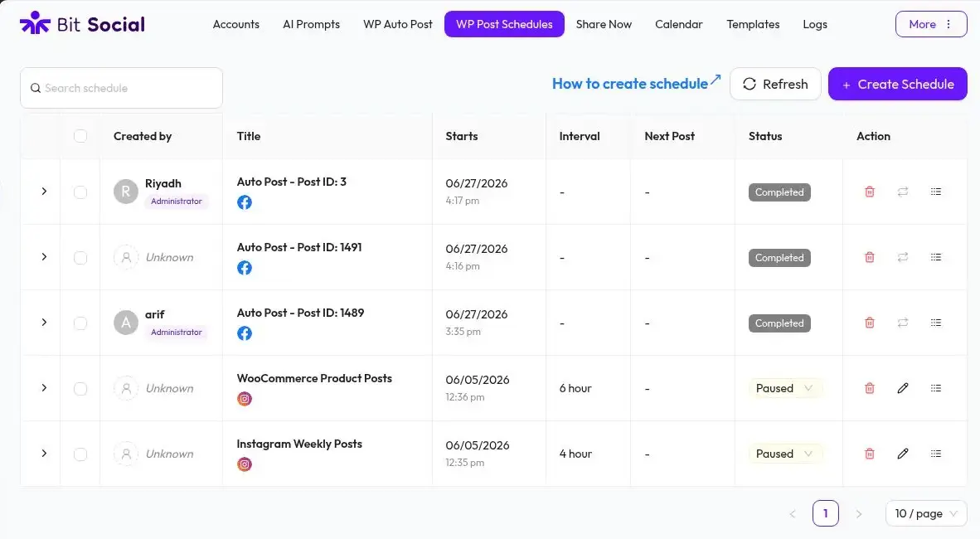980x539 pixels.
Task: Click the search magnifier icon
Action: coord(36,88)
